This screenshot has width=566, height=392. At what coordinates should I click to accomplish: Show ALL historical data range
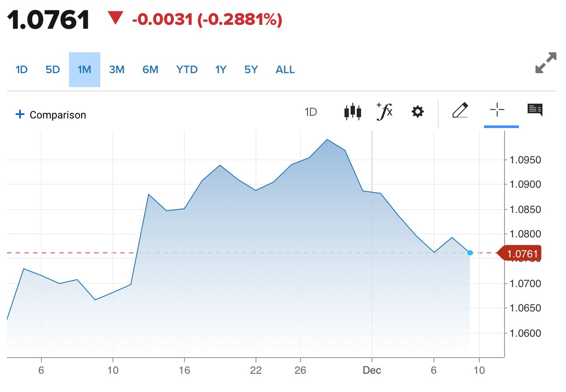tap(285, 70)
